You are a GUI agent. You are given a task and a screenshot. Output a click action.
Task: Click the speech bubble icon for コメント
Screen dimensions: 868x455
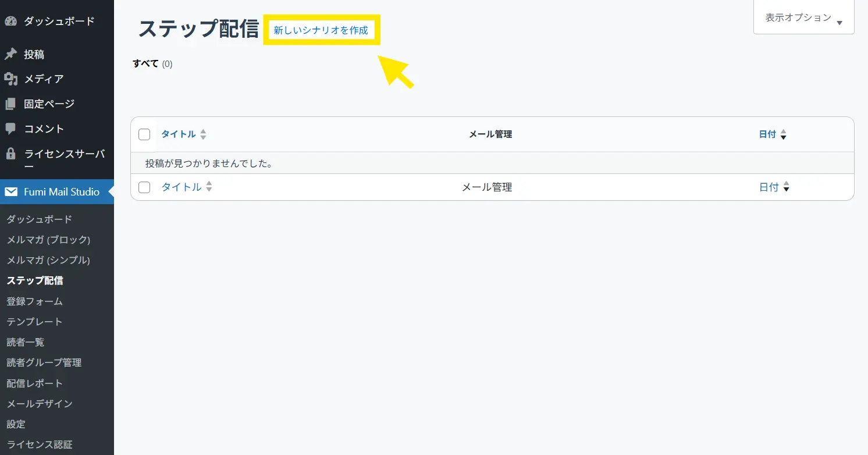(x=10, y=129)
